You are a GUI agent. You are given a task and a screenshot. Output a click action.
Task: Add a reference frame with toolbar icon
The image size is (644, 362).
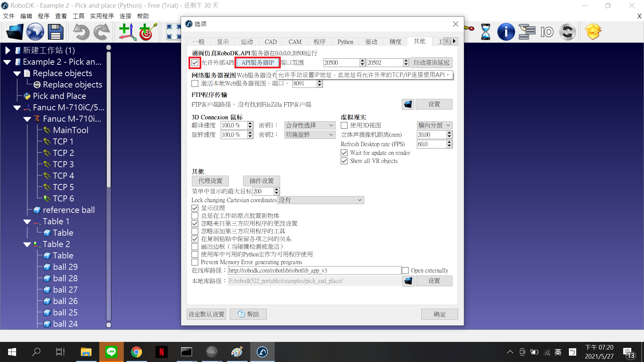(x=127, y=32)
